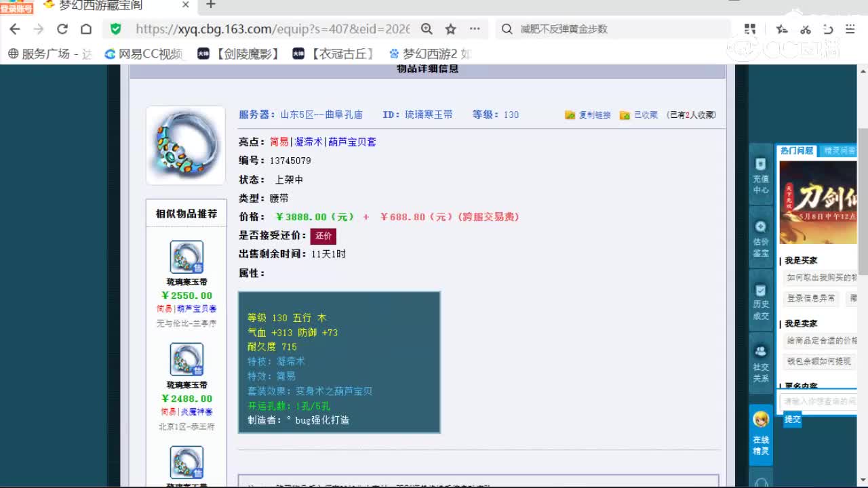Click the 登录信息异常 help question

coord(812,298)
